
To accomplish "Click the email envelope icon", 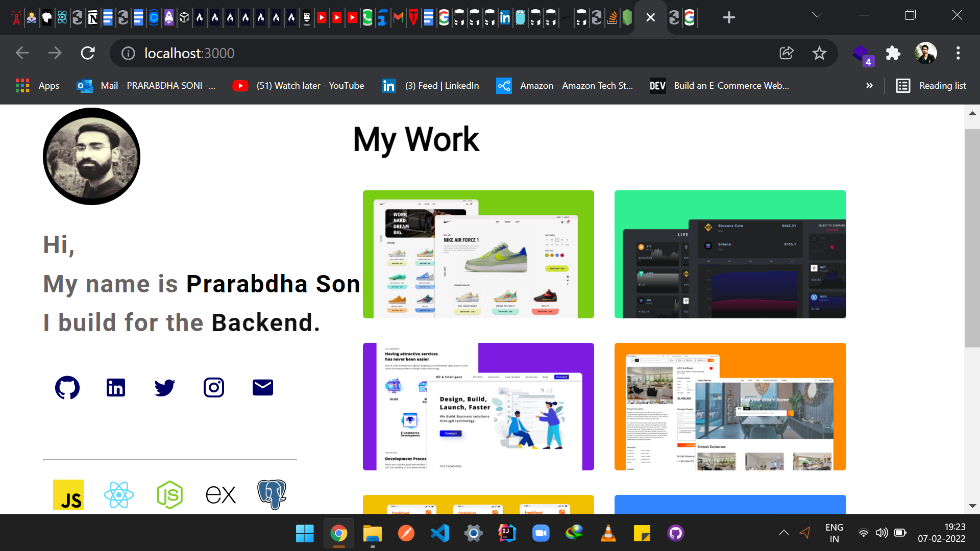I will click(263, 388).
